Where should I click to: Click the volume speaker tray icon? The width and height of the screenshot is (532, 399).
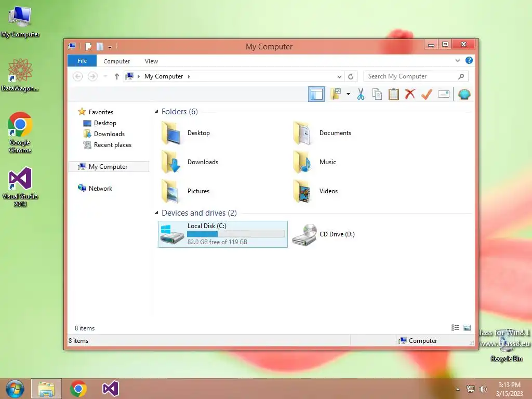pyautogui.click(x=483, y=389)
